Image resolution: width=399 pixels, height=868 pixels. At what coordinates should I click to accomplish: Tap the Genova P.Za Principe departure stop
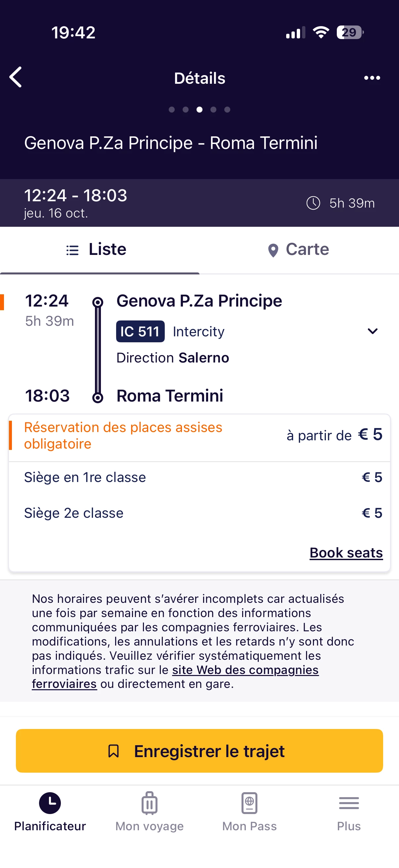[199, 301]
